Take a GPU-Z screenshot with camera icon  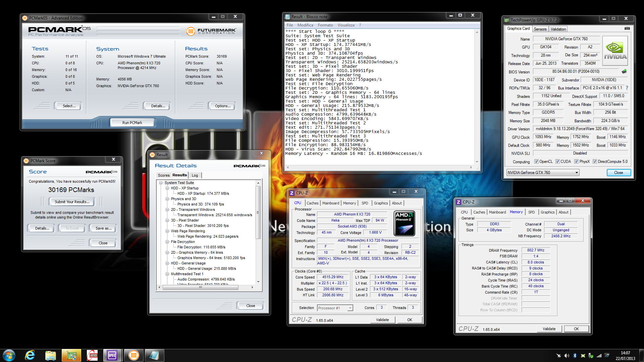pyautogui.click(x=627, y=28)
